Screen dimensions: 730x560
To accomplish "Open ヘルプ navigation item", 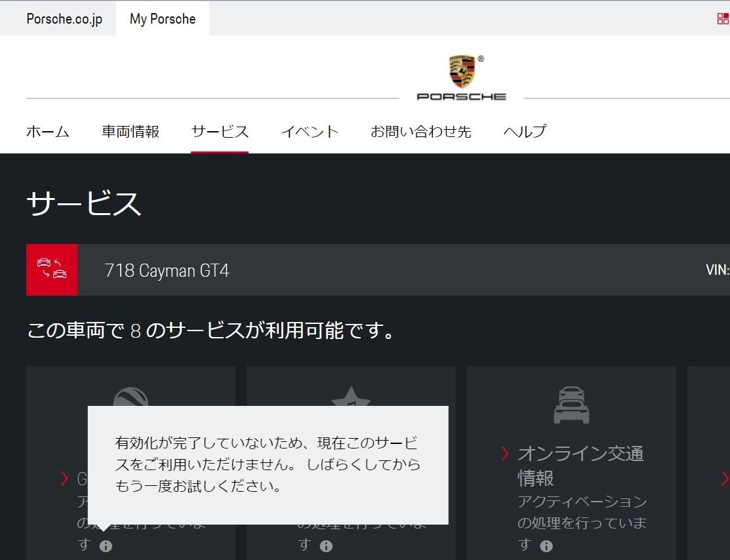I will click(x=525, y=131).
